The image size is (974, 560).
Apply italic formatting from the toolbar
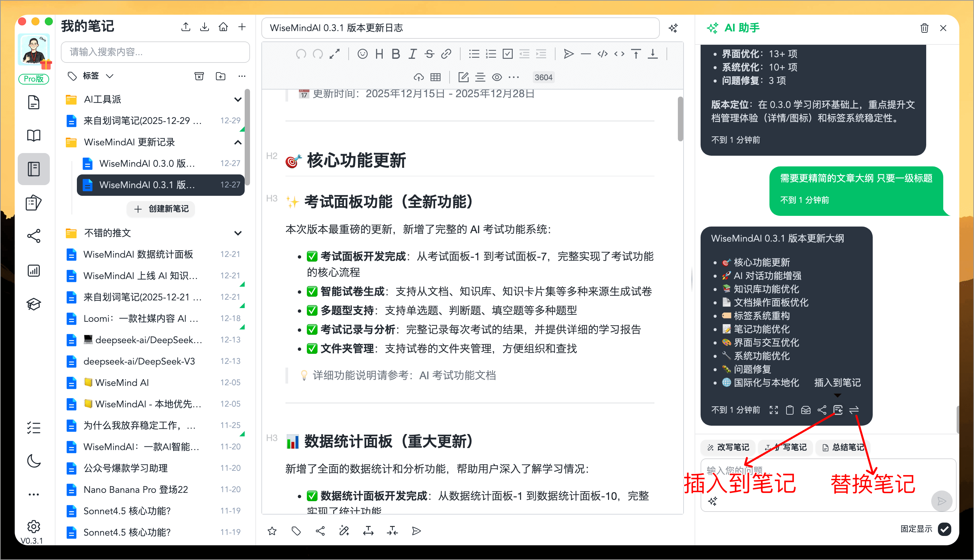(412, 54)
